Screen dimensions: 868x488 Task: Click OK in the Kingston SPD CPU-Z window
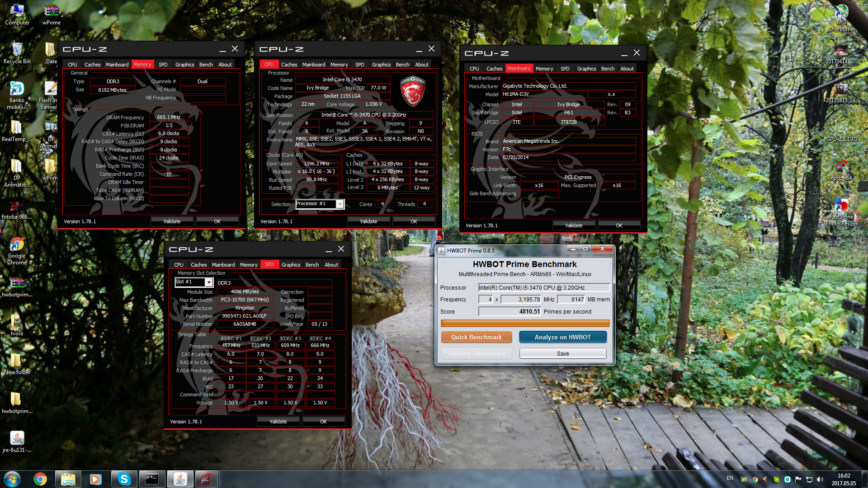323,422
